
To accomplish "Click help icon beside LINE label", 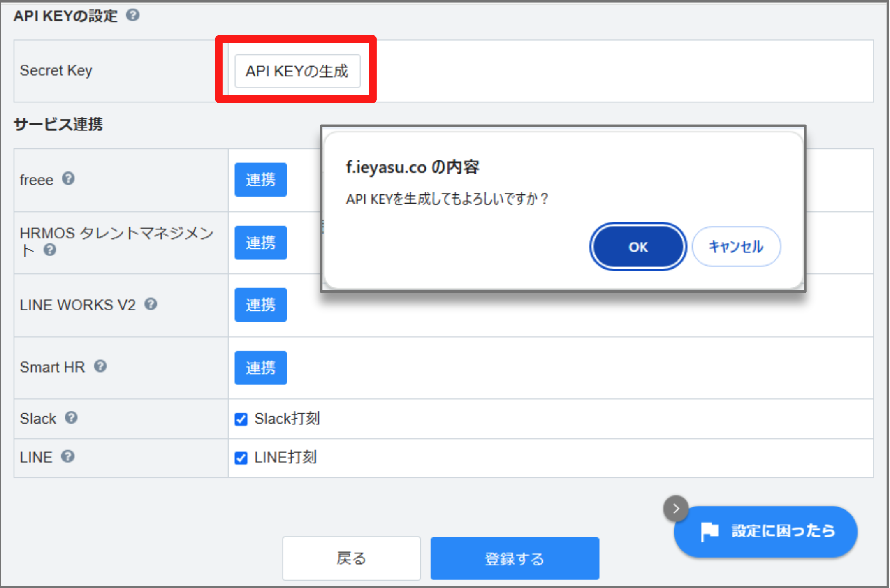I will tap(68, 456).
